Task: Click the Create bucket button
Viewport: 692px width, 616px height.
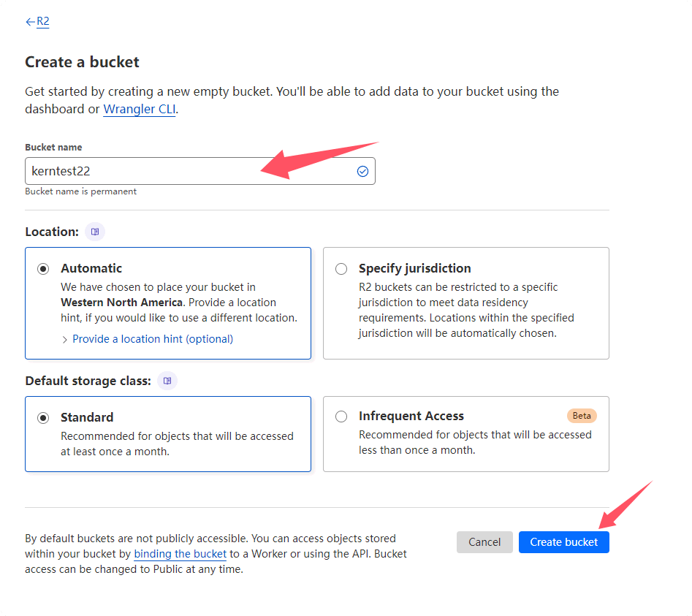Action: click(563, 542)
